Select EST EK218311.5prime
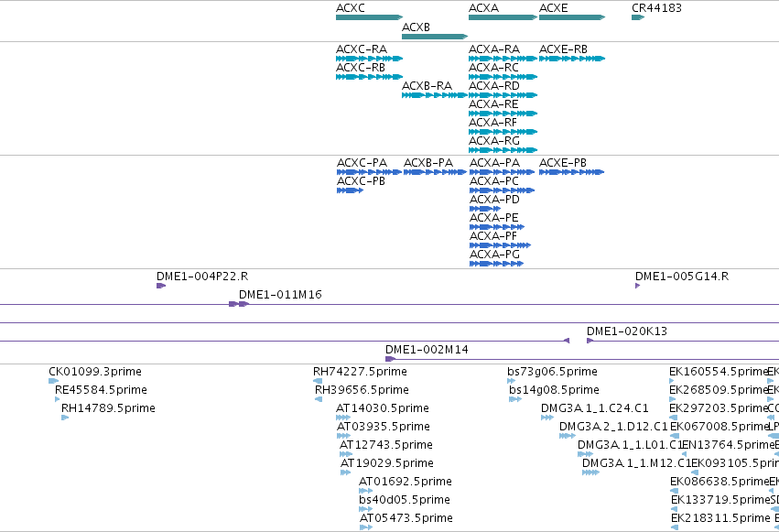Viewport: 779px width, 532px height. 674,527
